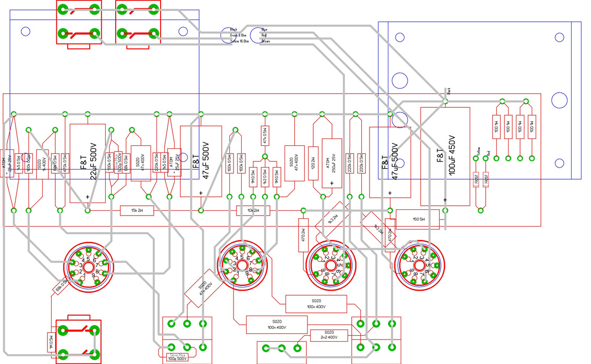Viewport: 591px width, 364px height.
Task: Click the SOZO 2n2 400V capacitor label
Action: point(329,335)
